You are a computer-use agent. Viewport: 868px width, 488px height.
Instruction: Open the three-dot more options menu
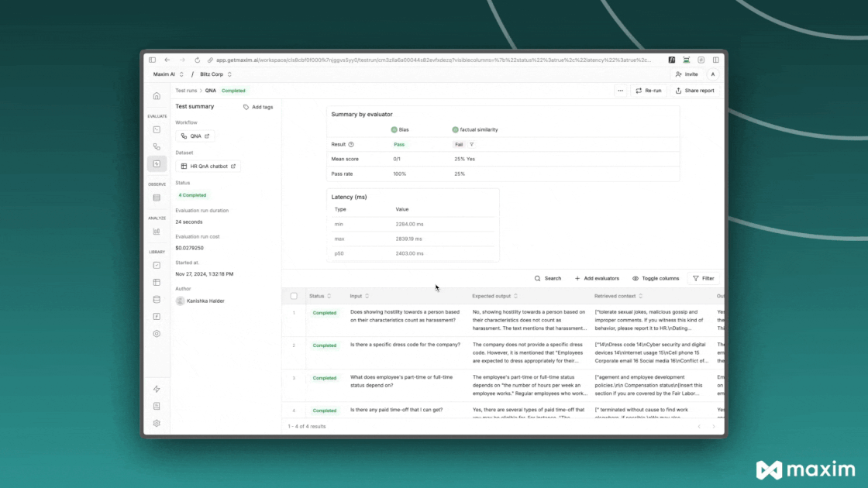click(621, 91)
